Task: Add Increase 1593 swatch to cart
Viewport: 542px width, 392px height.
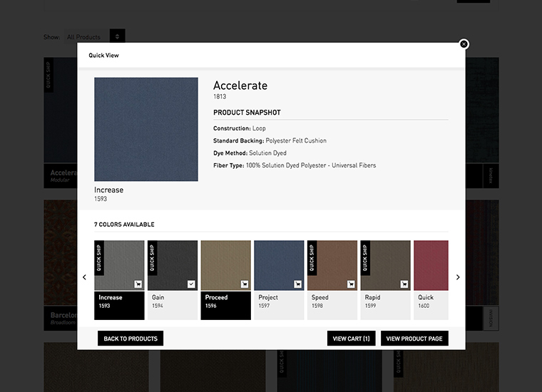Action: (138, 284)
